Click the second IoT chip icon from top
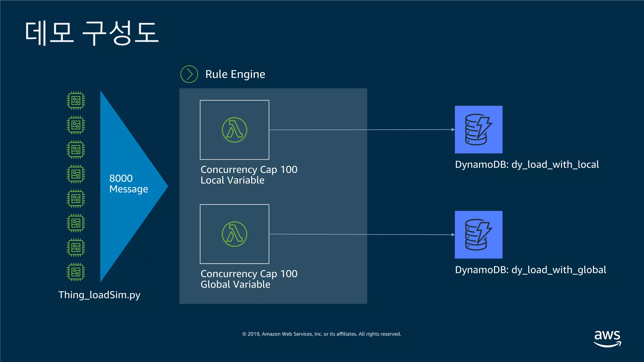Viewport: 644px width, 362px height. (76, 125)
